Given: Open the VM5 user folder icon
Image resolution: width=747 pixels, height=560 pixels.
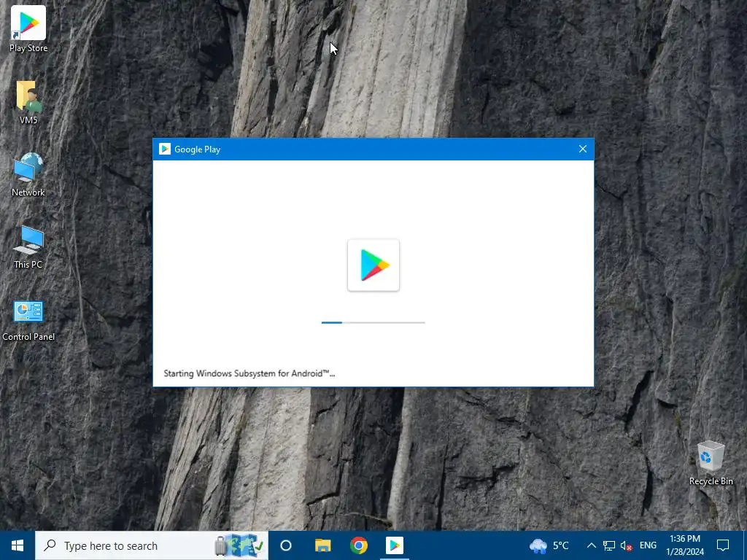Looking at the screenshot, I should tap(28, 102).
